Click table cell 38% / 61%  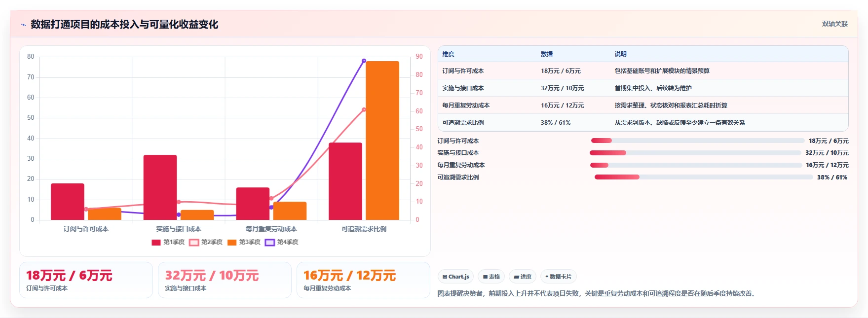(x=556, y=123)
